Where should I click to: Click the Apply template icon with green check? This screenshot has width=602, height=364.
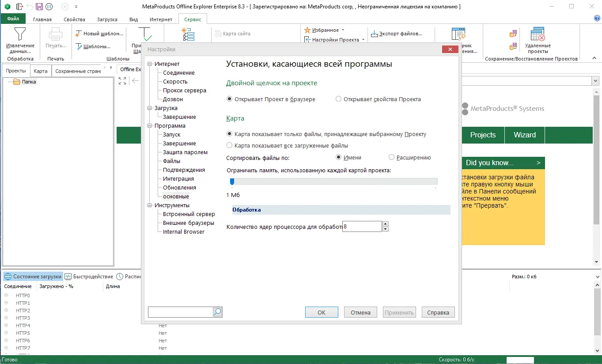[x=145, y=34]
